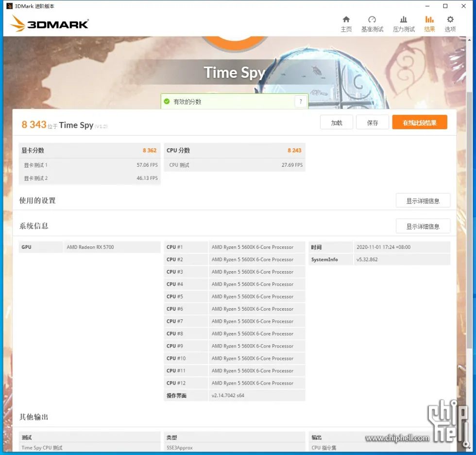
Task: Click the CPU #12 processor row
Action: 235,383
